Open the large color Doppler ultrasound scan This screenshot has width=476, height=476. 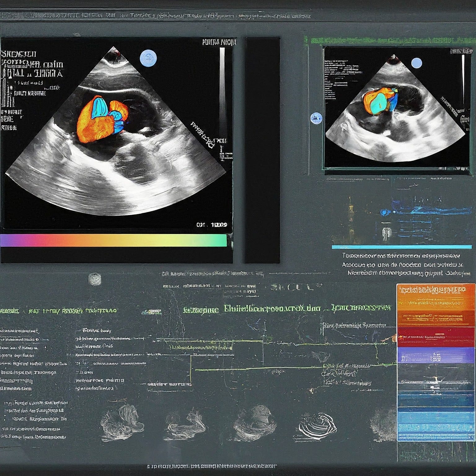[x=116, y=132]
